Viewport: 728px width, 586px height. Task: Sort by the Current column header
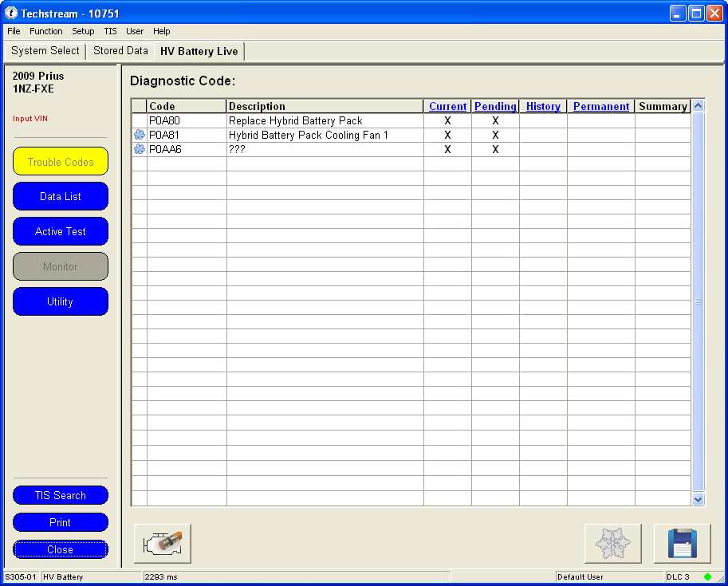point(447,106)
